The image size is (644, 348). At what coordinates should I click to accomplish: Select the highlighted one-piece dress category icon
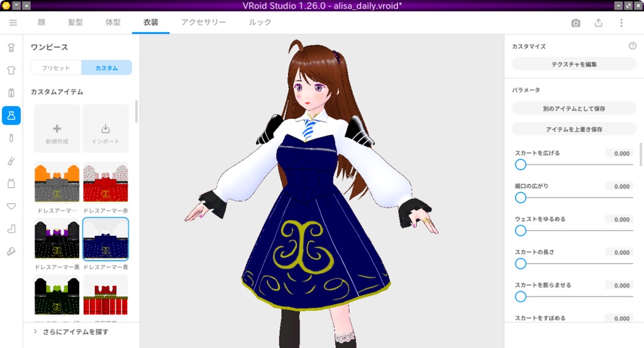click(11, 115)
